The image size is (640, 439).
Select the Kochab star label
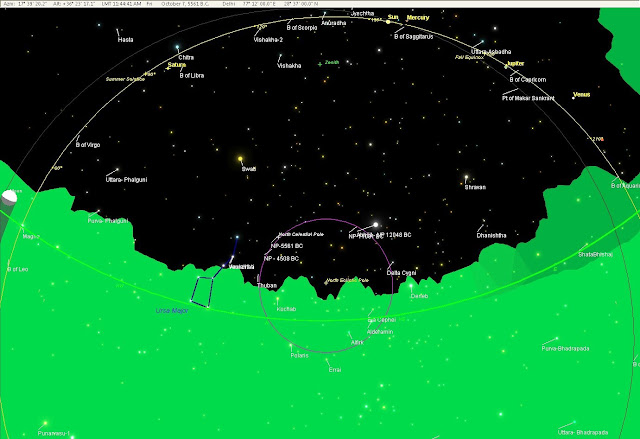287,309
